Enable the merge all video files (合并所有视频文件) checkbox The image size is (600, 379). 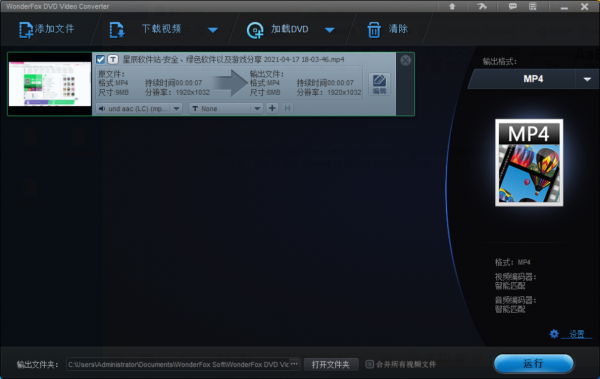click(x=369, y=364)
